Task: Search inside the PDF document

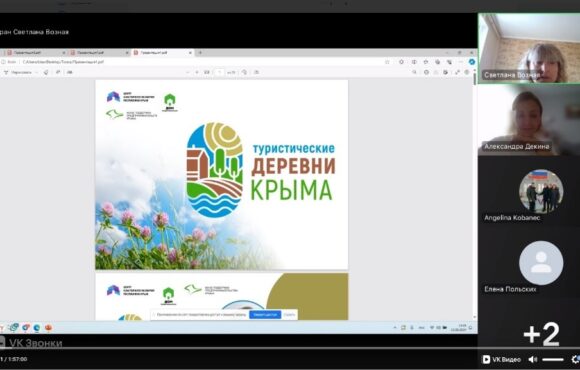Action: [x=414, y=73]
